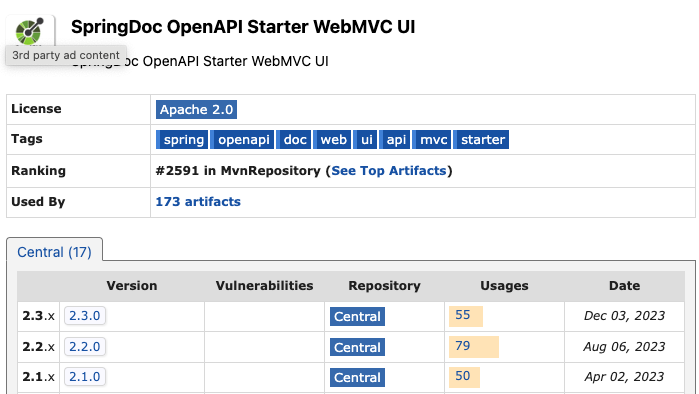The height and width of the screenshot is (394, 699).
Task: Click the Version column header
Action: point(132,286)
